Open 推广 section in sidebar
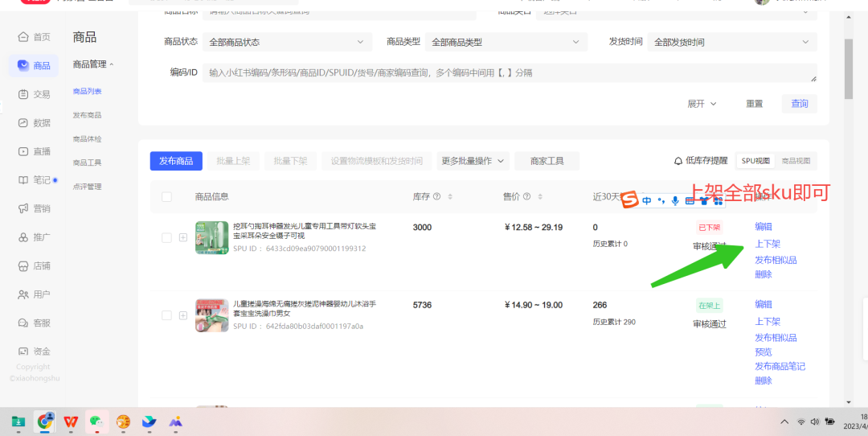The image size is (868, 436). (x=34, y=237)
